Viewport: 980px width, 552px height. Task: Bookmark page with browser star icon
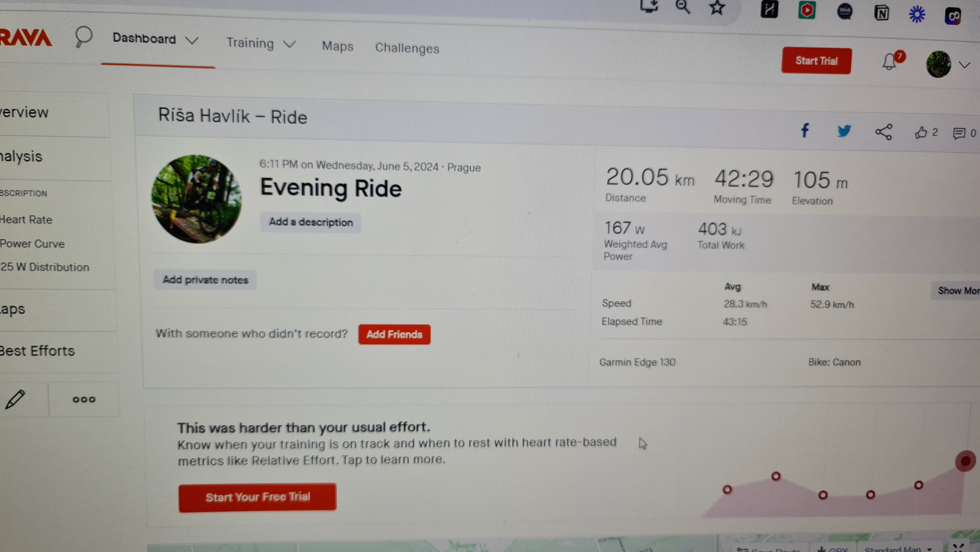tap(717, 8)
